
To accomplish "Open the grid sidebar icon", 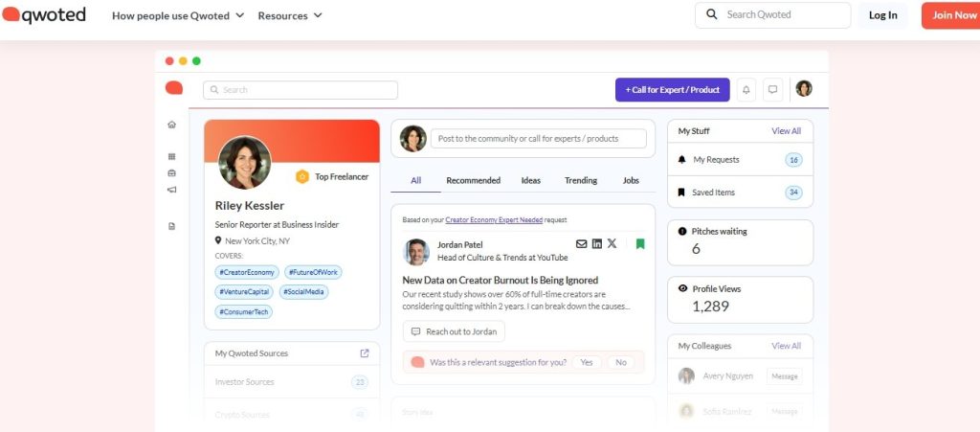I will 172,157.
